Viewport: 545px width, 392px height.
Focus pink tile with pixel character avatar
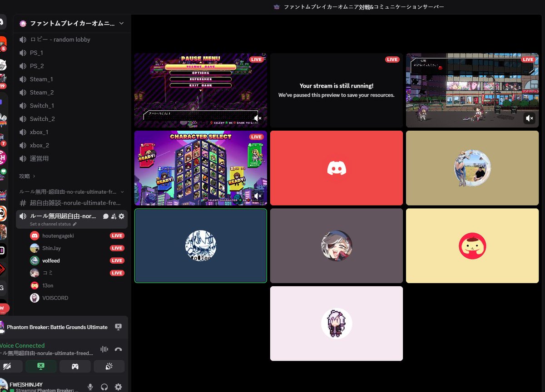pos(337,323)
